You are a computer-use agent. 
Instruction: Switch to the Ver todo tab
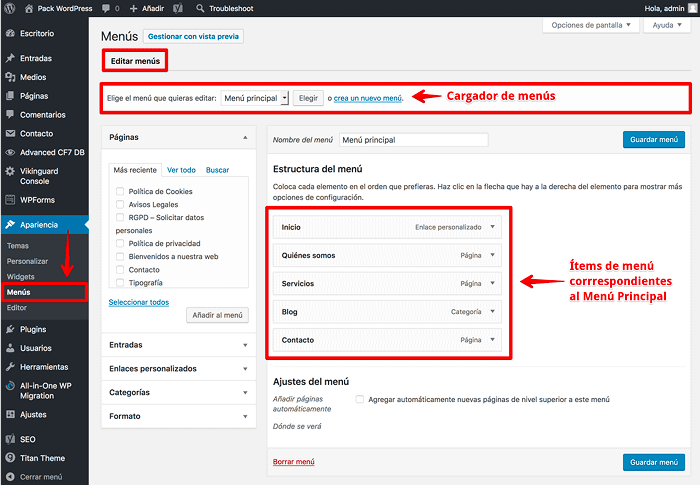point(181,170)
